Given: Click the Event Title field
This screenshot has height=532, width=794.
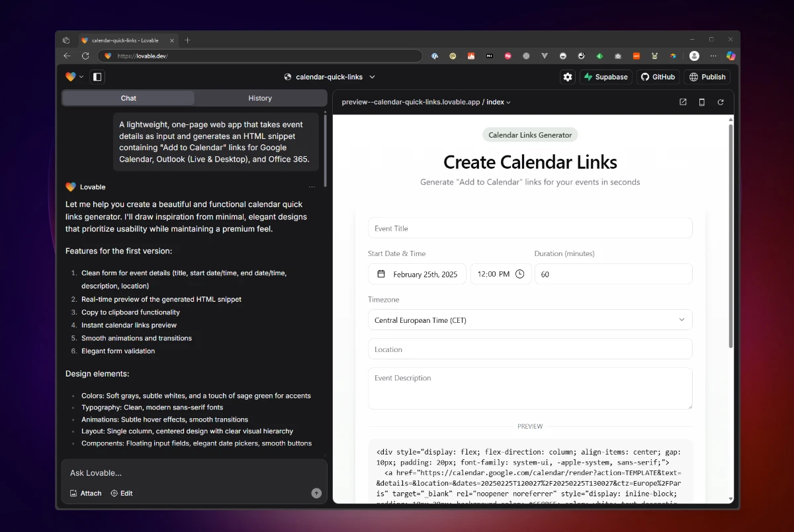Looking at the screenshot, I should [530, 228].
